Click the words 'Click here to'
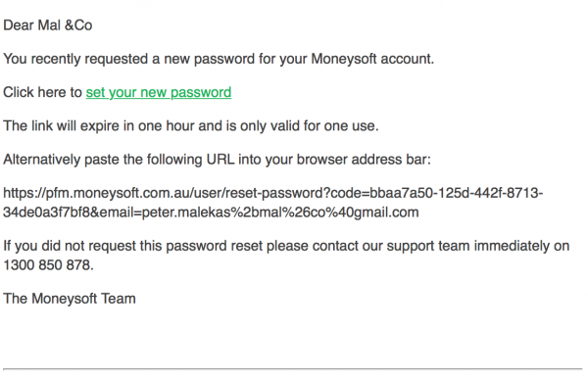588x377 pixels. (x=42, y=92)
